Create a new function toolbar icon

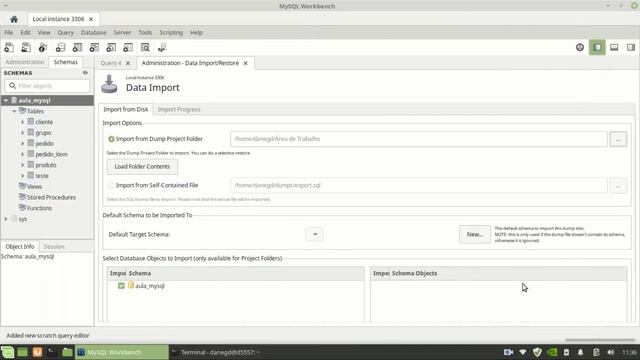pos(128,47)
